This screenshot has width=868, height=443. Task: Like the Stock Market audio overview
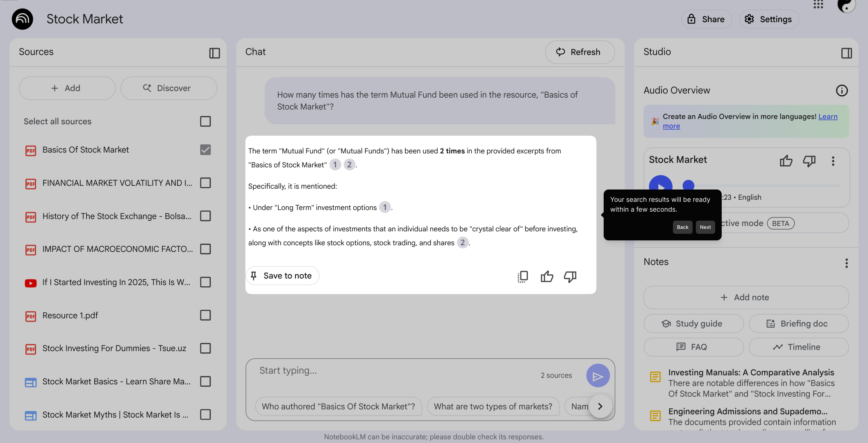(786, 161)
